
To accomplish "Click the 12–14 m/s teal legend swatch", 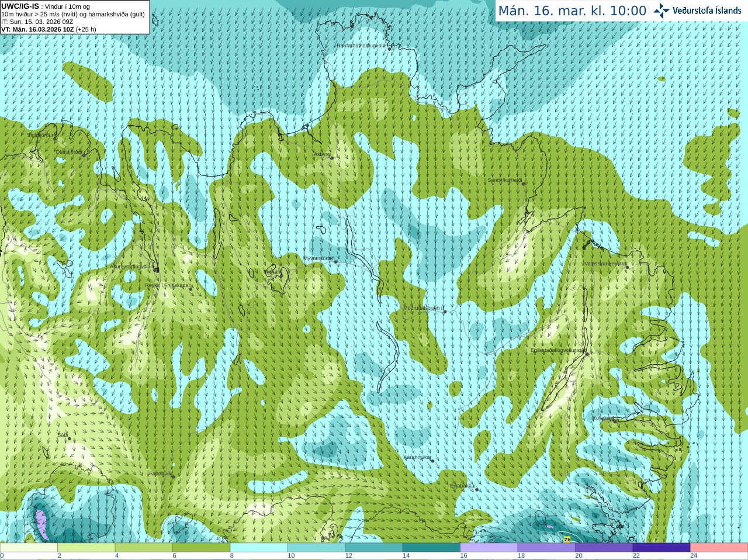I will tap(374, 548).
